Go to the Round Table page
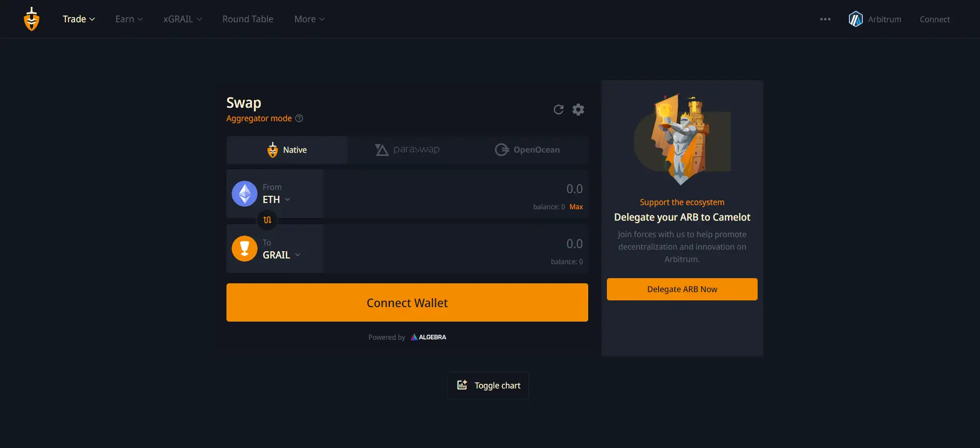Screen dimensions: 980x448 pos(248,19)
